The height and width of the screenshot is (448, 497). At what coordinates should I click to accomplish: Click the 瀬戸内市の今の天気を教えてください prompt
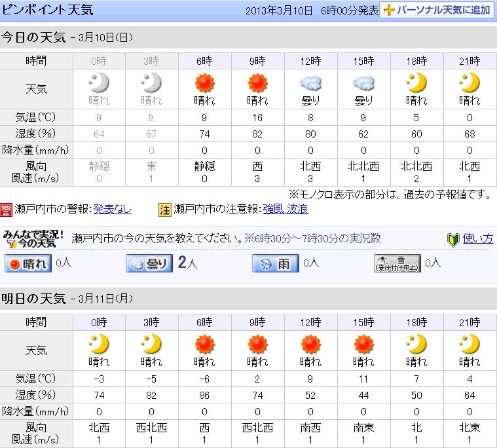[x=156, y=238]
